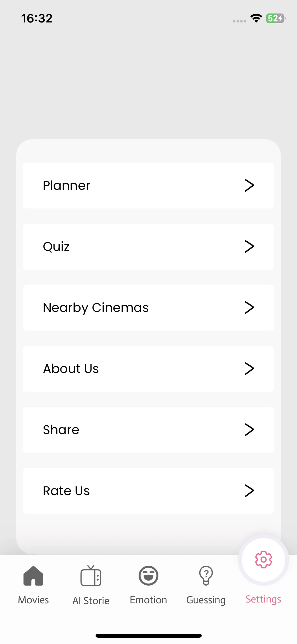This screenshot has height=644, width=297.
Task: Tap the home indicator bar
Action: pos(148,636)
